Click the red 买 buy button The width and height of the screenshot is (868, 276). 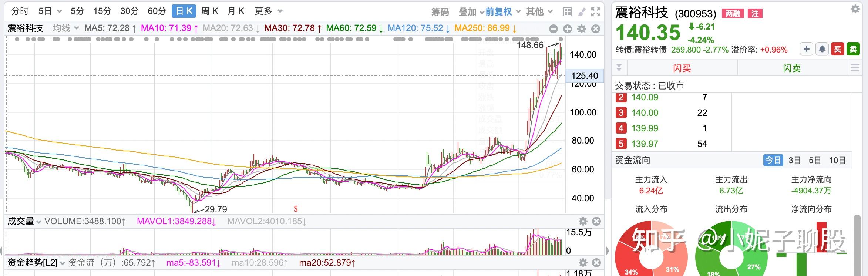838,49
